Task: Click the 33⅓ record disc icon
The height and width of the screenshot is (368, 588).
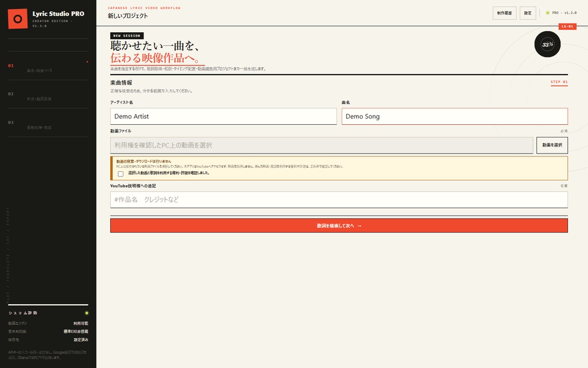Action: pos(547,44)
